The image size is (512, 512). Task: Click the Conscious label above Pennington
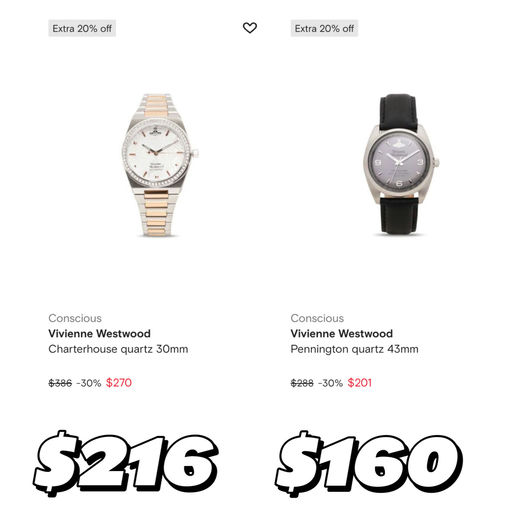pyautogui.click(x=317, y=318)
